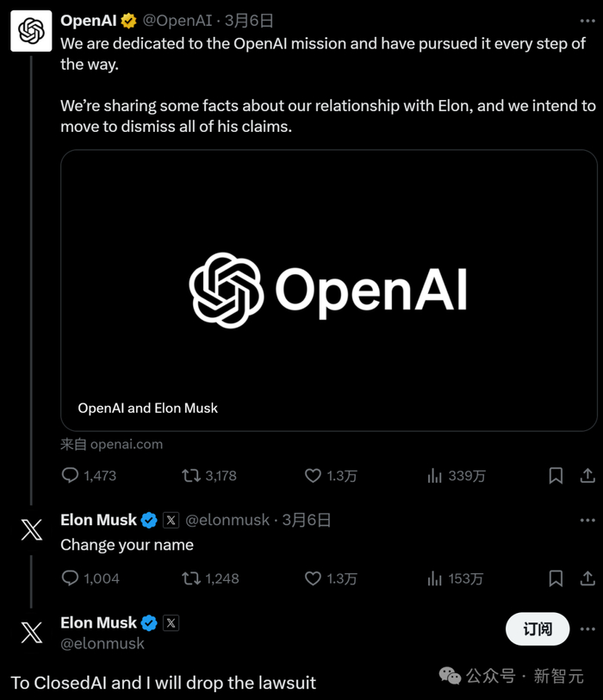
Task: Click the 订阅 subscribe button
Action: [x=538, y=629]
